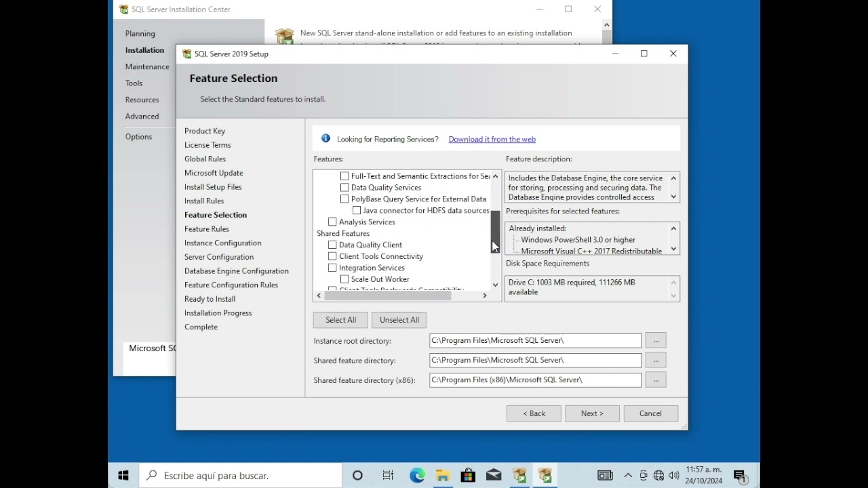Open File Explorer from taskbar
The width and height of the screenshot is (868, 488).
tap(443, 476)
